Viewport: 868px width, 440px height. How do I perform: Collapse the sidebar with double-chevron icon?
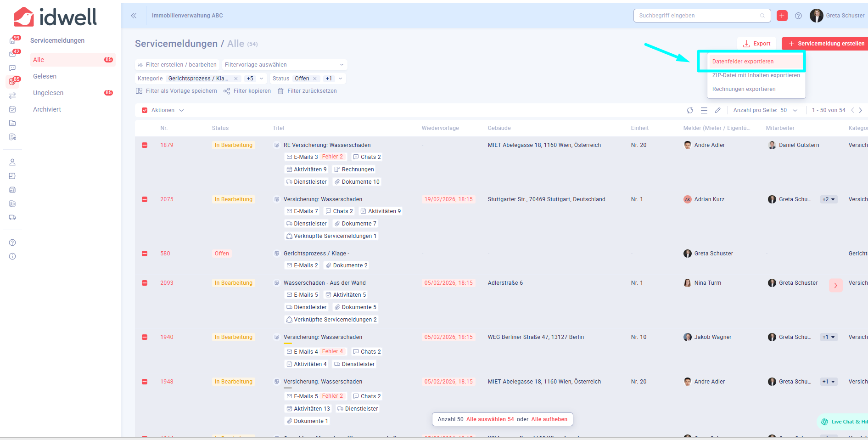click(134, 16)
